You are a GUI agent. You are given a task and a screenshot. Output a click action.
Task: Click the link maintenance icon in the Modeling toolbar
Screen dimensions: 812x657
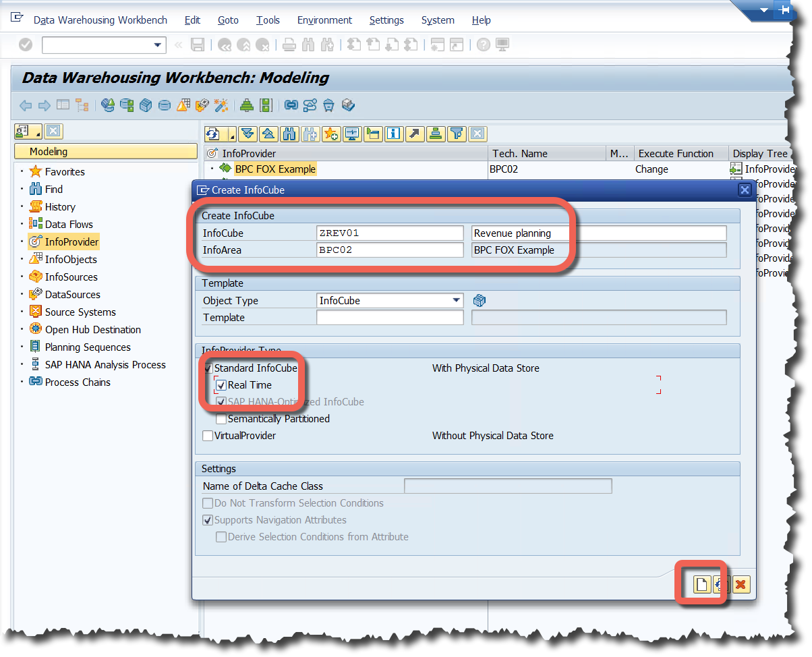pyautogui.click(x=292, y=105)
